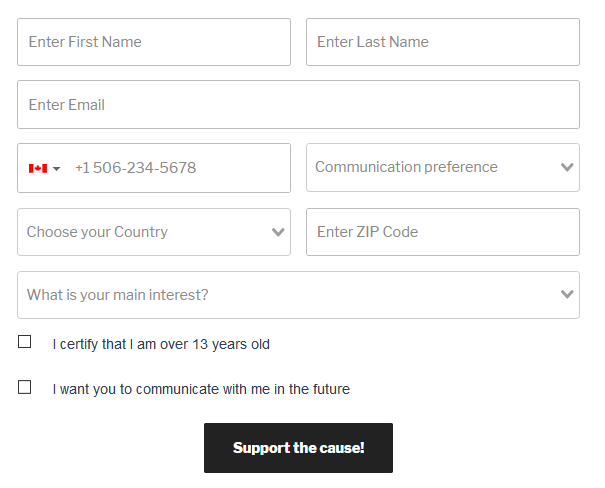605x488 pixels.
Task: Click the 'I certify that I am over 13' label
Action: coord(161,344)
